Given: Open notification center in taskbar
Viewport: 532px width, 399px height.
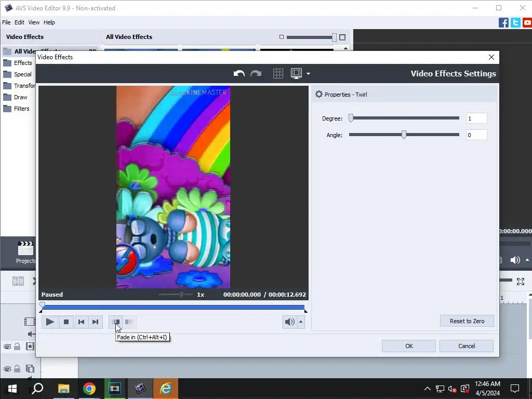Looking at the screenshot, I should [x=515, y=389].
